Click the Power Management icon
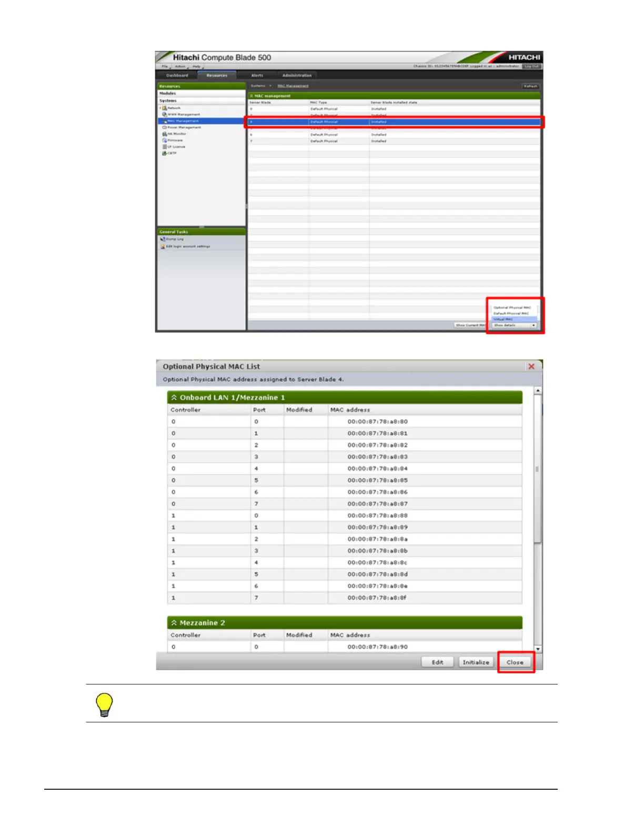 pyautogui.click(x=165, y=127)
